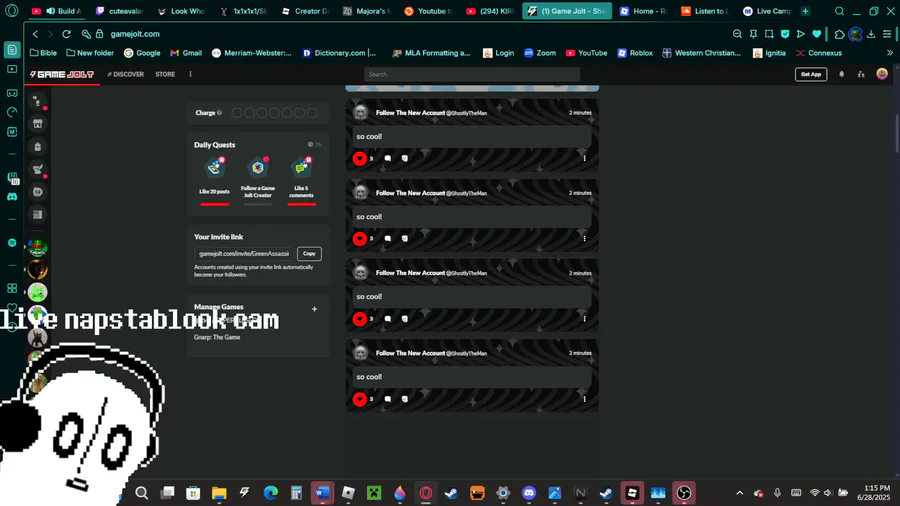
Task: Open the Zoom bookmark
Action: pyautogui.click(x=540, y=53)
